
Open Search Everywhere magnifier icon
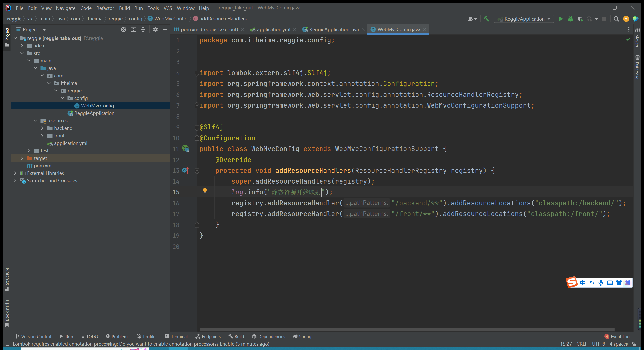coord(616,19)
